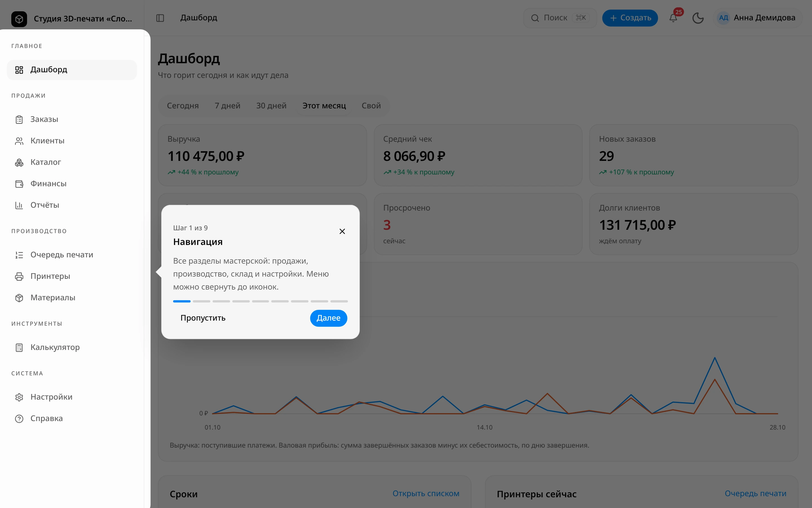Viewport: 812px width, 508px height.
Task: Open Заказы clipboard icon
Action: point(19,120)
